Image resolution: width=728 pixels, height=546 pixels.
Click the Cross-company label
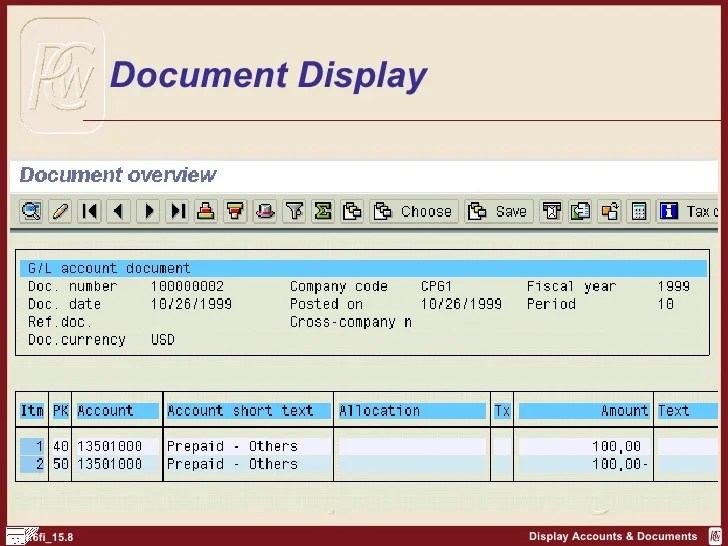pyautogui.click(x=351, y=322)
